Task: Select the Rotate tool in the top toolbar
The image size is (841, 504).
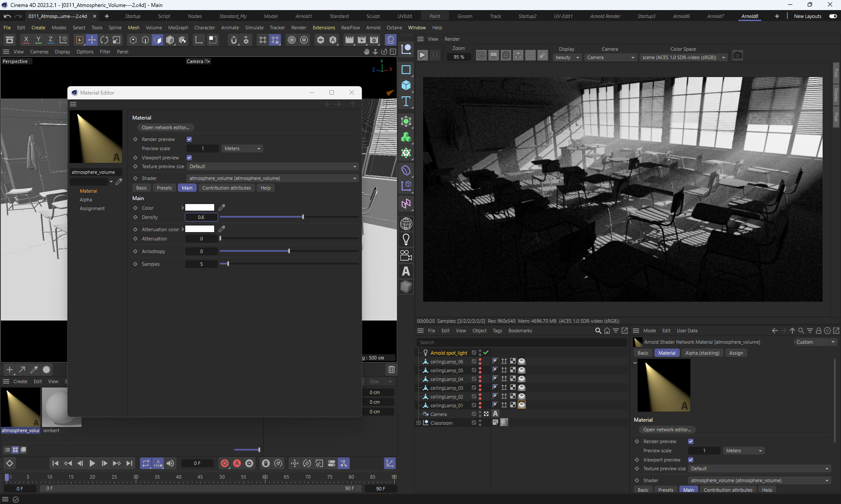Action: [x=104, y=40]
